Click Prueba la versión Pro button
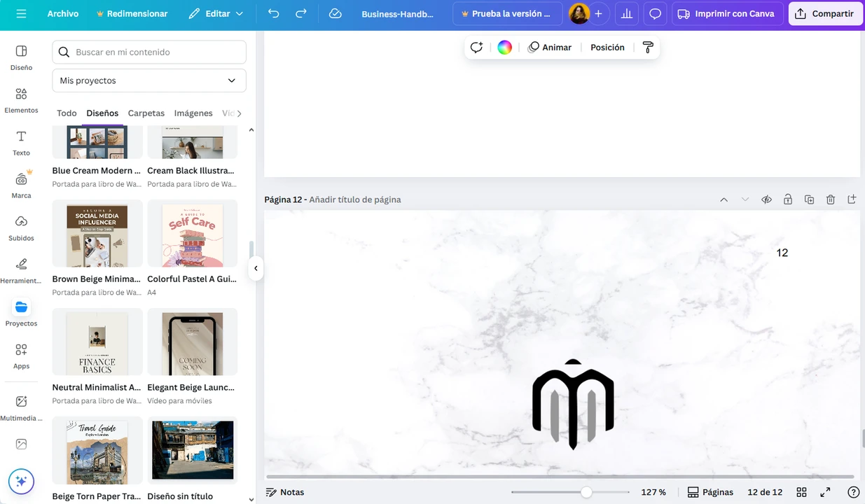 (x=508, y=14)
